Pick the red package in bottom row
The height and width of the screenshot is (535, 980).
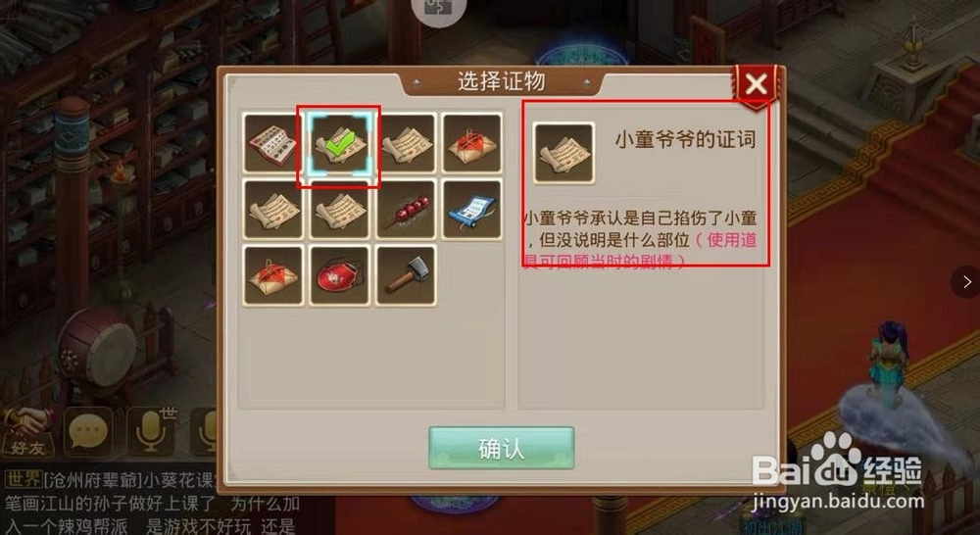pos(272,275)
